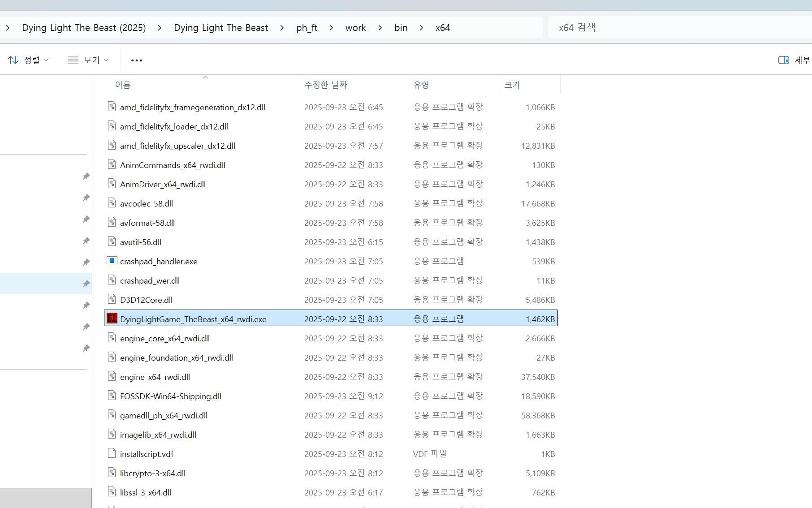Click the avcodec-58.dll file icon
The image size is (812, 508).
112,203
